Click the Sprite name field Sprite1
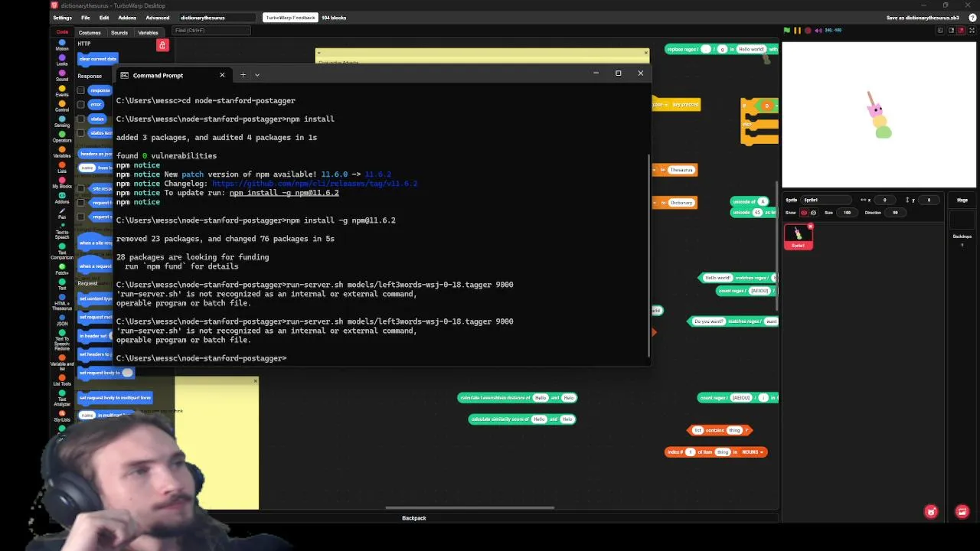Screen dimensions: 980x551 827,201
